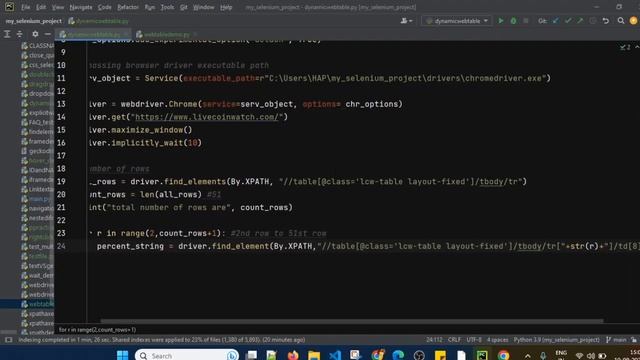
Task: Start debugging with the green bug icon
Action: click(513, 21)
